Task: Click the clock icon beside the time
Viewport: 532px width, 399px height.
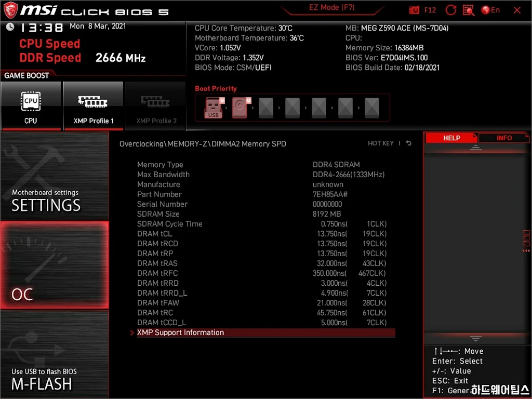Action: 10,27
